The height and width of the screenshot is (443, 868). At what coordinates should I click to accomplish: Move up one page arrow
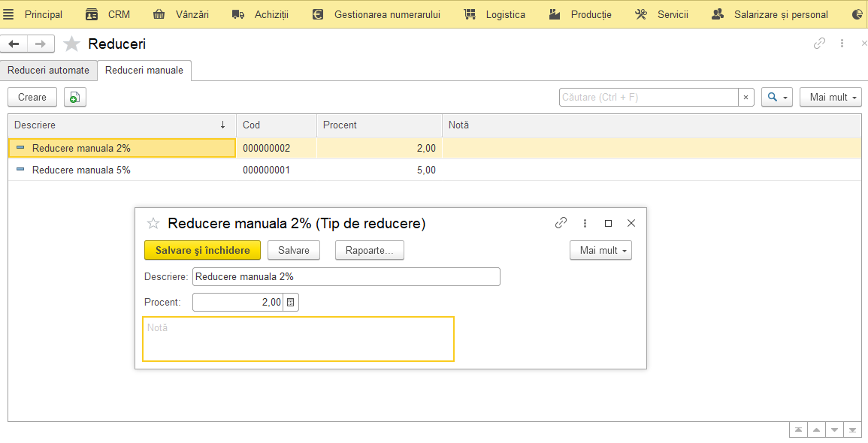tap(816, 429)
